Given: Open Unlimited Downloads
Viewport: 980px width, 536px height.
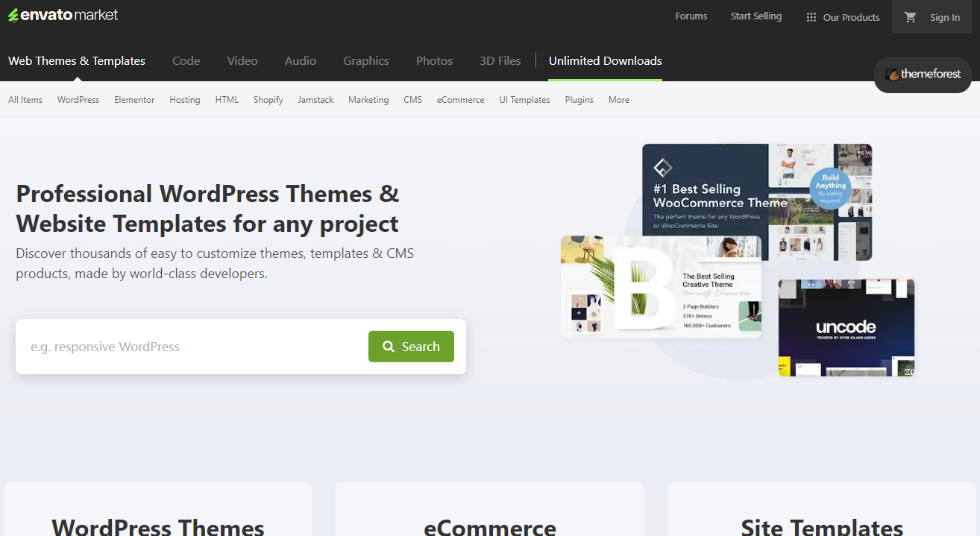Looking at the screenshot, I should coord(606,61).
